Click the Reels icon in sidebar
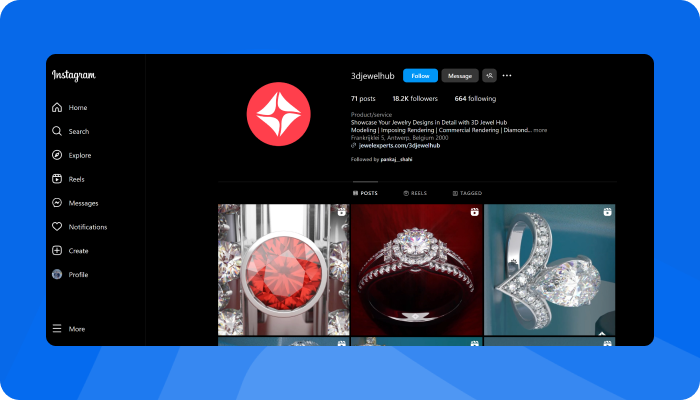 (x=57, y=179)
